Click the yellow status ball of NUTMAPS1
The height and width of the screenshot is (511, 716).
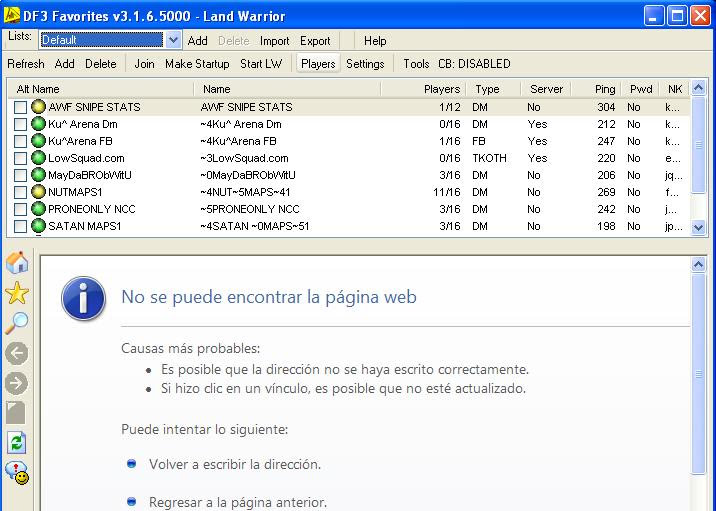point(38,192)
